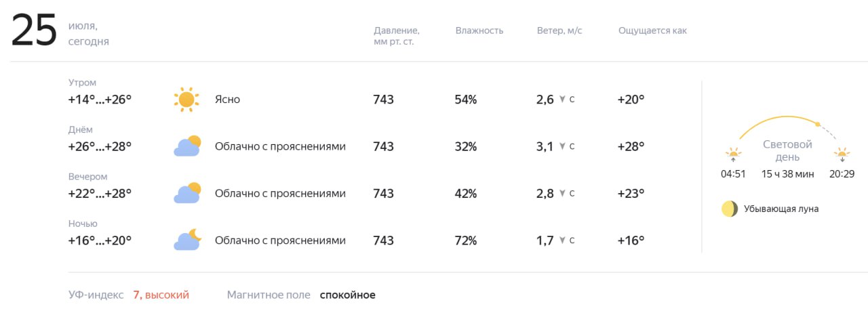Click the daytime wind direction arrow
Image resolution: width=868 pixels, height=315 pixels.
pos(562,146)
